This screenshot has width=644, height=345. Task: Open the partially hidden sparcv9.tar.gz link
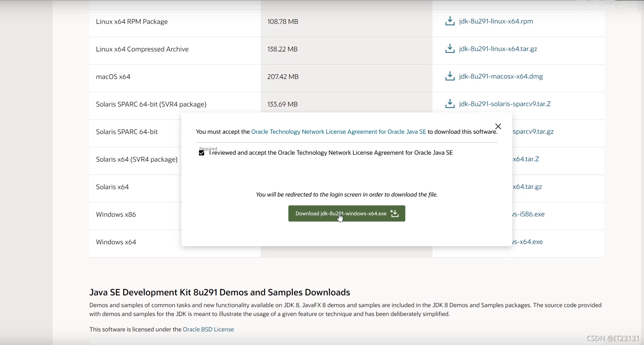click(533, 132)
